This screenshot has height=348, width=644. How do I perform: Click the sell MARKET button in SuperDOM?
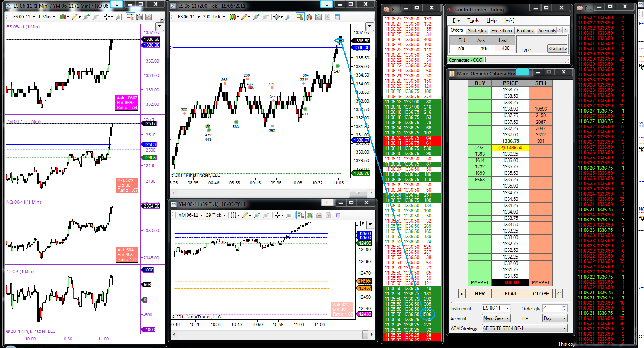pos(541,283)
